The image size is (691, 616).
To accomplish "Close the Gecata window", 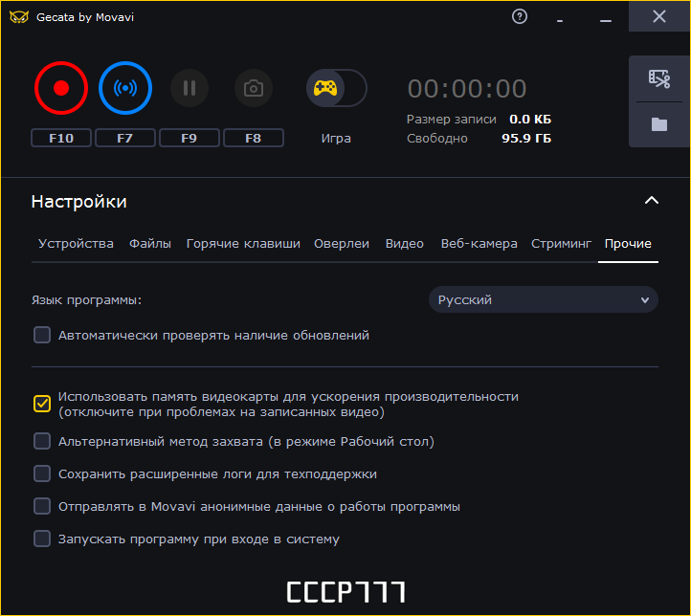I will point(659,16).
